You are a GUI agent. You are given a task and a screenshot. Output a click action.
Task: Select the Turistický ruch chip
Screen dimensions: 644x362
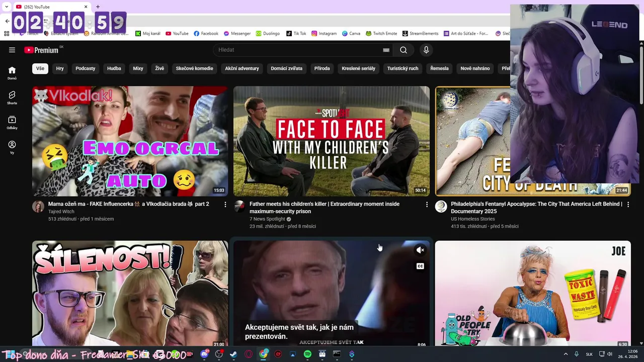click(403, 68)
